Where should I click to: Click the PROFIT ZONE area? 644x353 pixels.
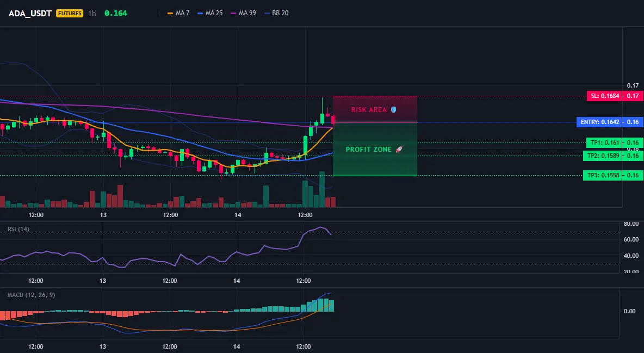[375, 150]
